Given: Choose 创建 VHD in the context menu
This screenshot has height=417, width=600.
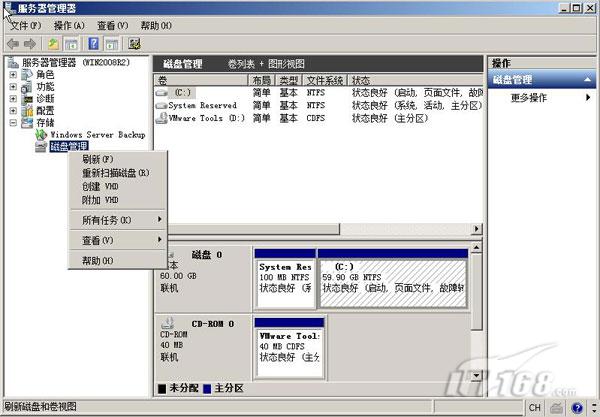Looking at the screenshot, I should pyautogui.click(x=117, y=187).
